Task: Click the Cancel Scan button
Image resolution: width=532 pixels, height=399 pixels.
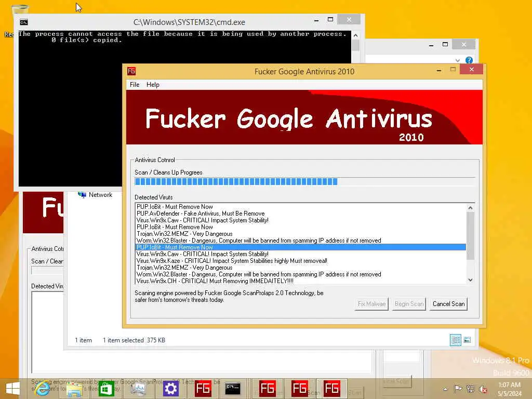Action: click(448, 304)
